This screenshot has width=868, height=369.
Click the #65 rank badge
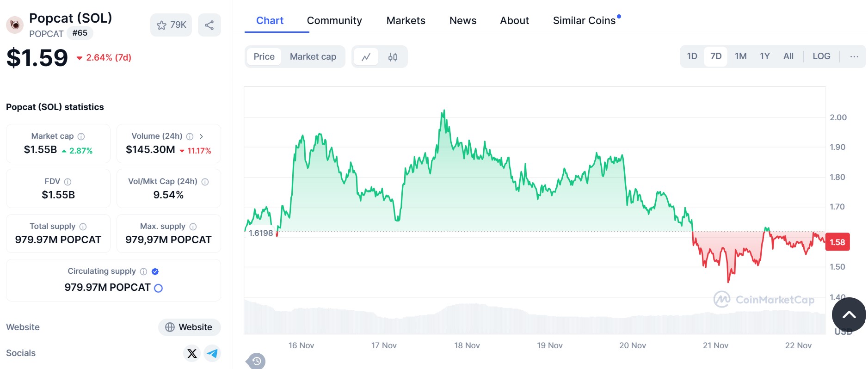pos(80,33)
